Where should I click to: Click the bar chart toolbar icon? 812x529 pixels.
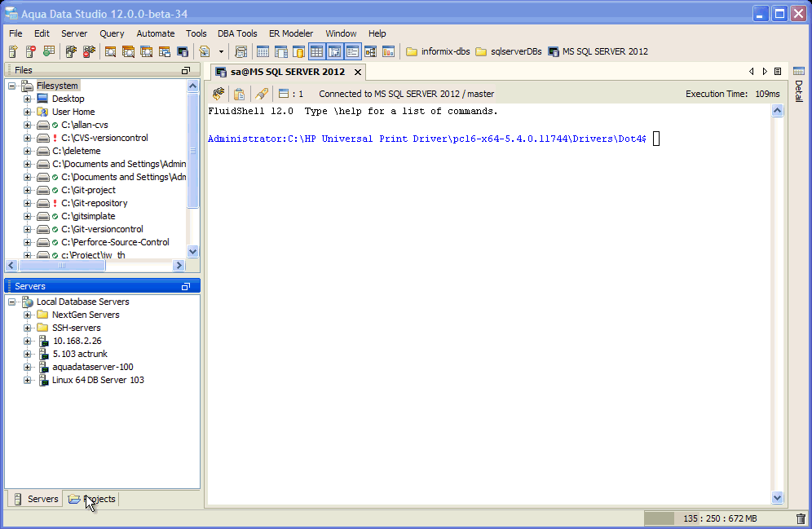click(x=388, y=51)
